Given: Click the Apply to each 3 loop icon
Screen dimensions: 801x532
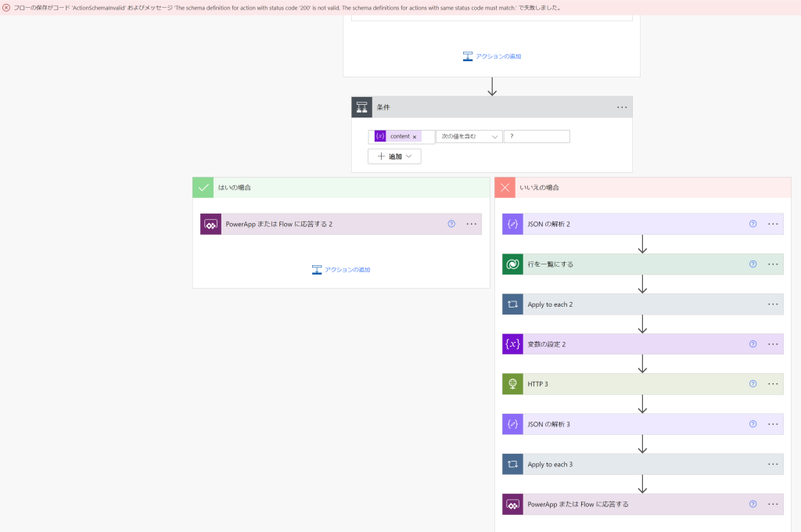Looking at the screenshot, I should 512,463.
